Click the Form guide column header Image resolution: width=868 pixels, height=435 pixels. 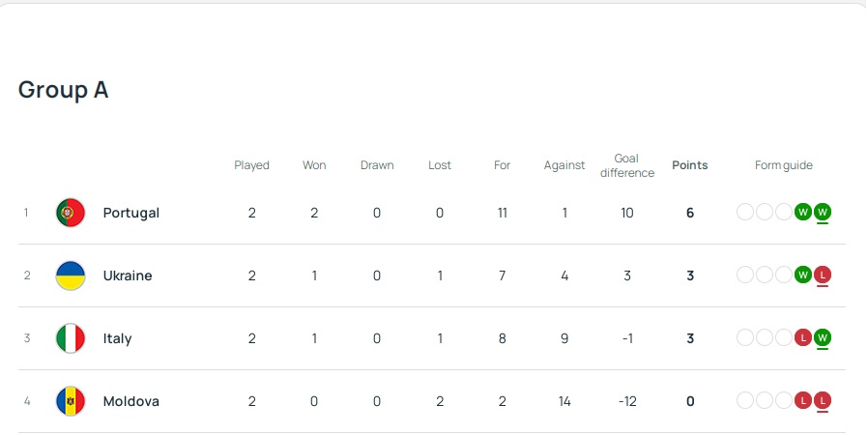click(784, 165)
